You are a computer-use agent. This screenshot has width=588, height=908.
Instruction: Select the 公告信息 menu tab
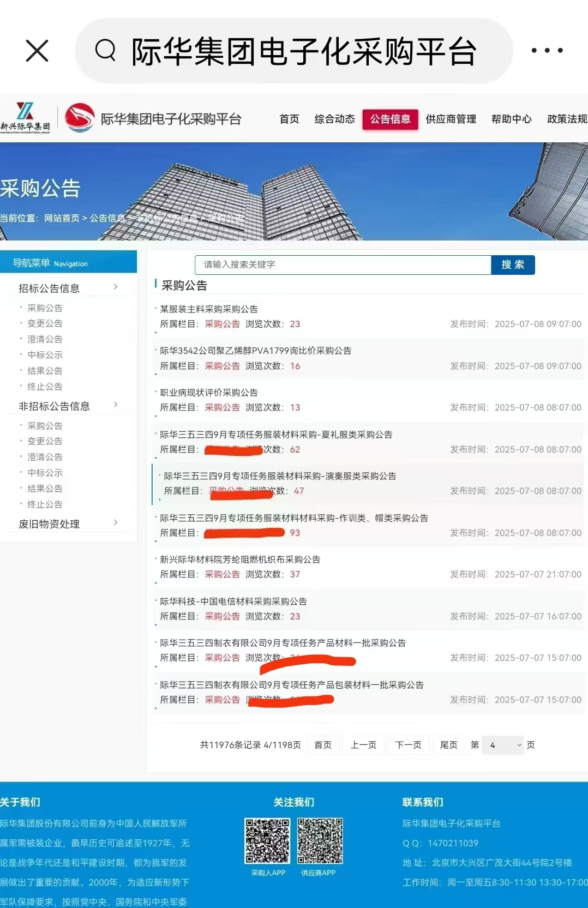pyautogui.click(x=390, y=119)
